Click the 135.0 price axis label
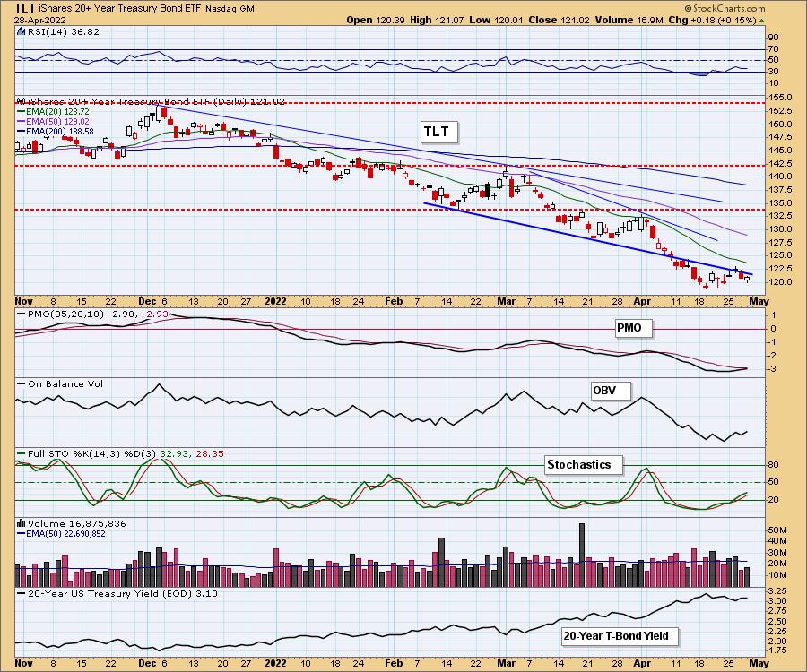807x672 pixels. point(780,203)
